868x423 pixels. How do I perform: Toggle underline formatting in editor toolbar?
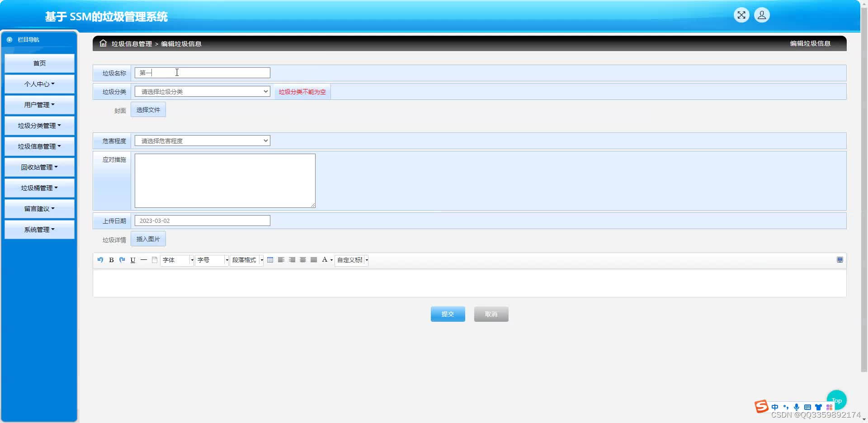point(133,260)
